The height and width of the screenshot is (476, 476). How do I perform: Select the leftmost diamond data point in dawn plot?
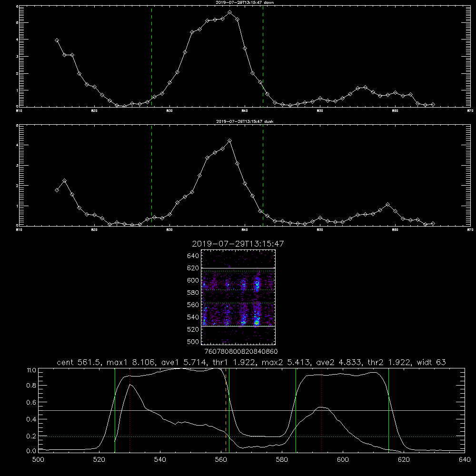(x=57, y=40)
